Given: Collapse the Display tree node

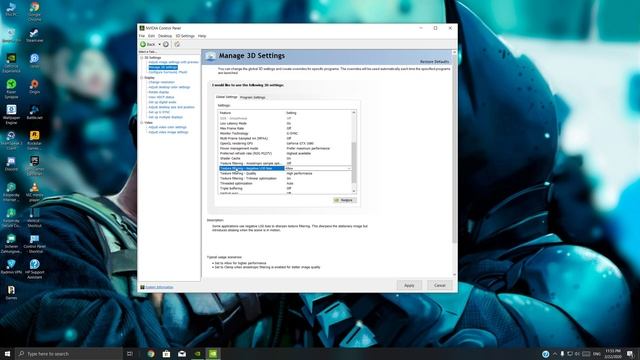Looking at the screenshot, I should click(142, 78).
